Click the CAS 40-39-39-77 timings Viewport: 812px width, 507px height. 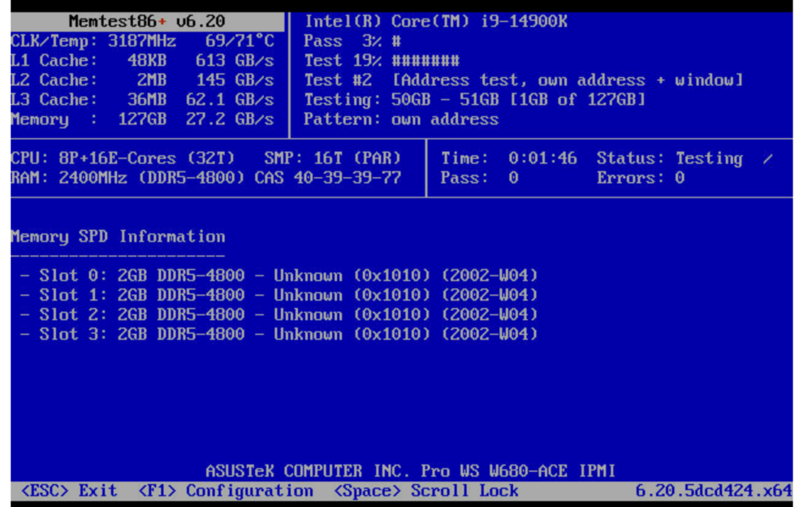click(328, 178)
